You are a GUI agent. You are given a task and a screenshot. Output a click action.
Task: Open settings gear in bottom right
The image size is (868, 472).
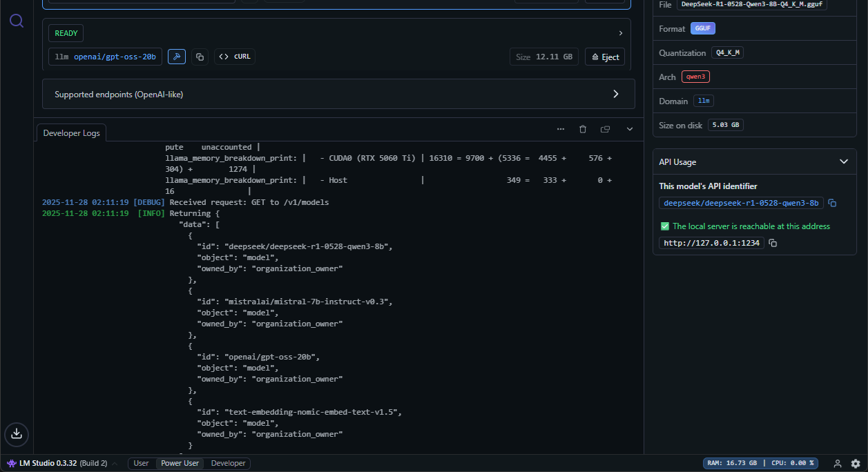coord(856,464)
